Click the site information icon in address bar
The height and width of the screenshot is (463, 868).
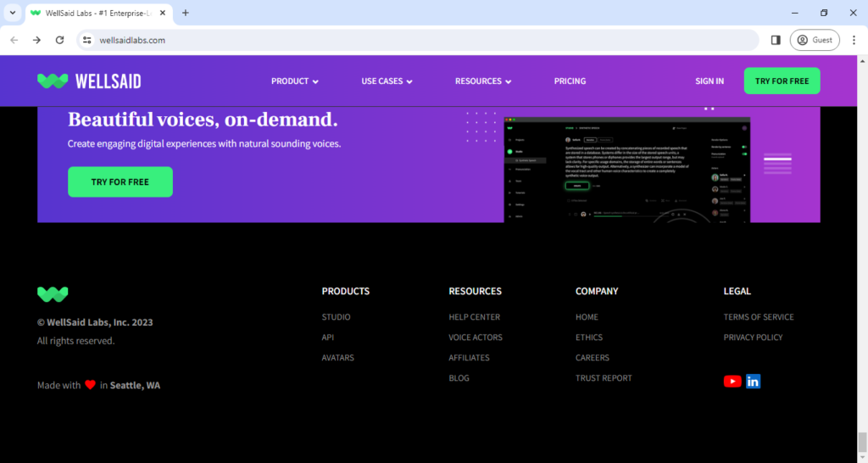[86, 40]
